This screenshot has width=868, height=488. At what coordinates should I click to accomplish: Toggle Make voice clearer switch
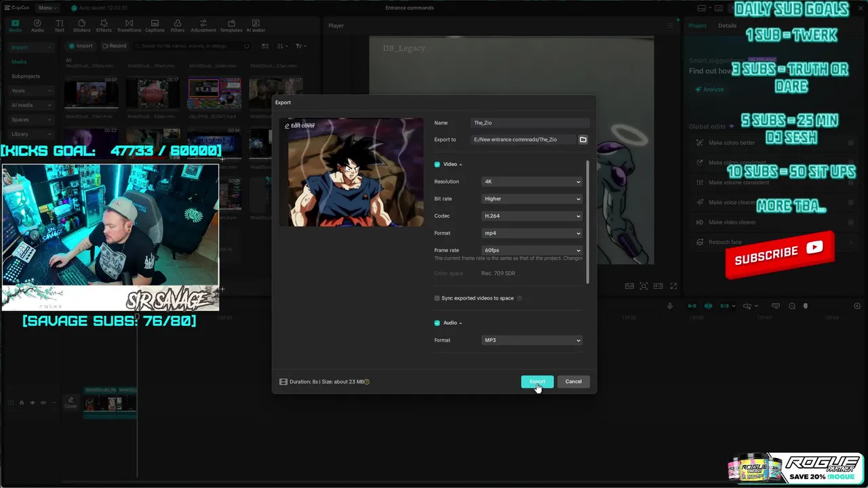tap(850, 202)
